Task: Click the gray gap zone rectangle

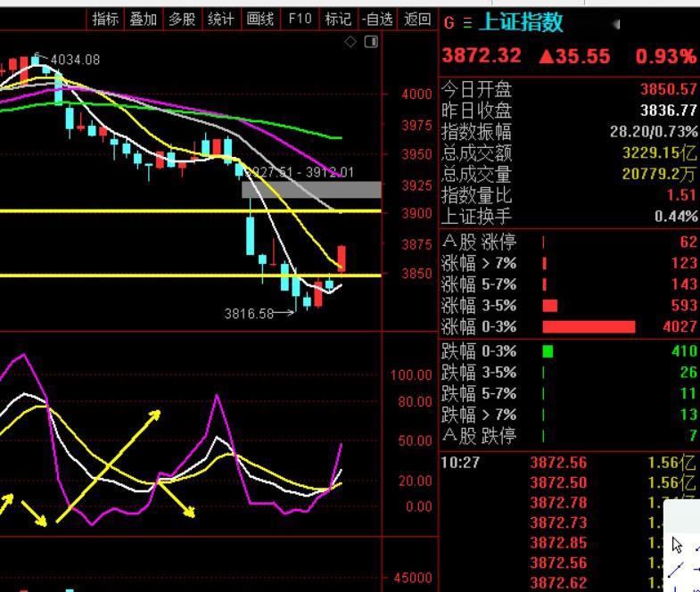Action: click(311, 190)
